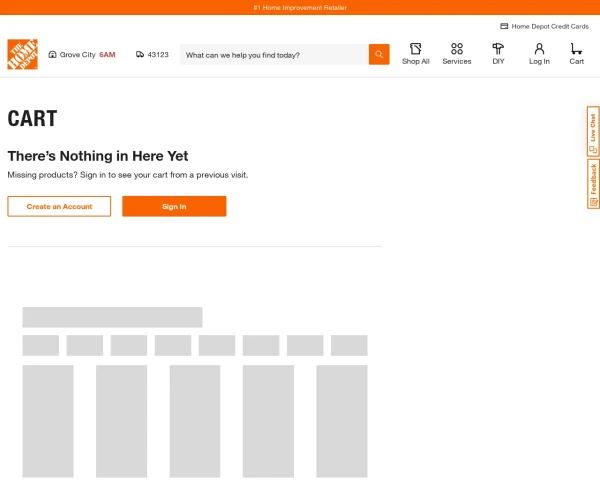Click the credit card icon in header
This screenshot has height=480, width=600.
pyautogui.click(x=504, y=26)
